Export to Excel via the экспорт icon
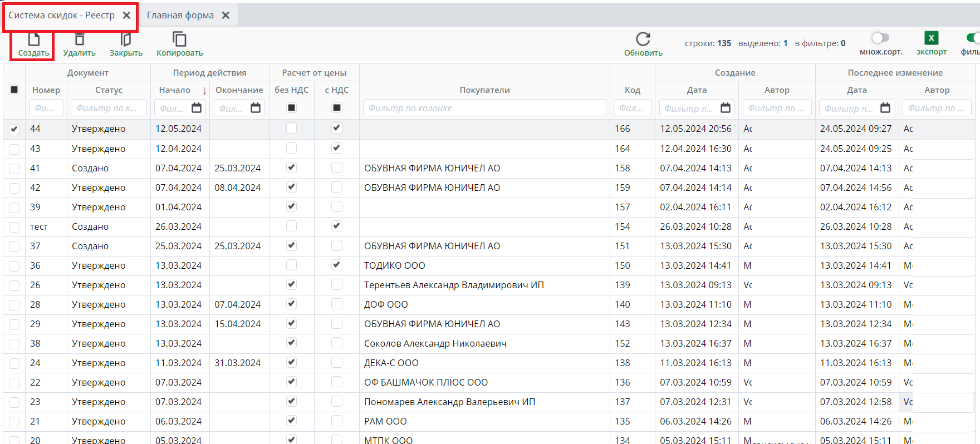This screenshot has width=980, height=444. [931, 38]
